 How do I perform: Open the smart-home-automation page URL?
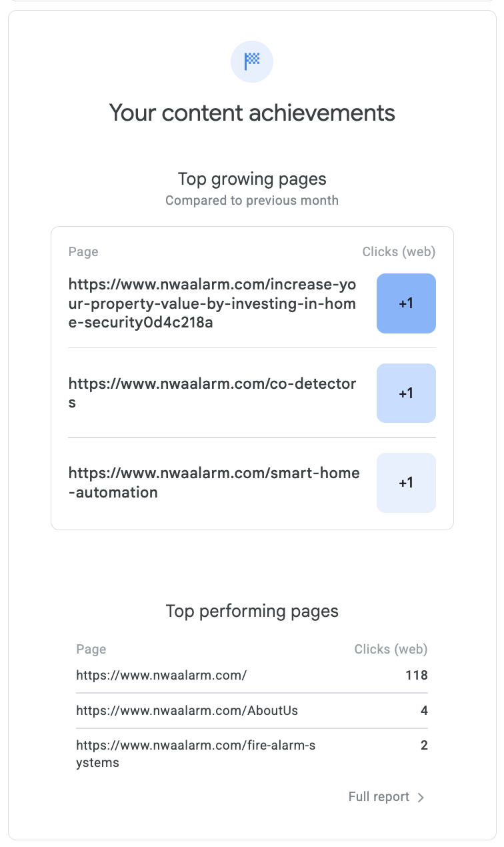coord(213,482)
